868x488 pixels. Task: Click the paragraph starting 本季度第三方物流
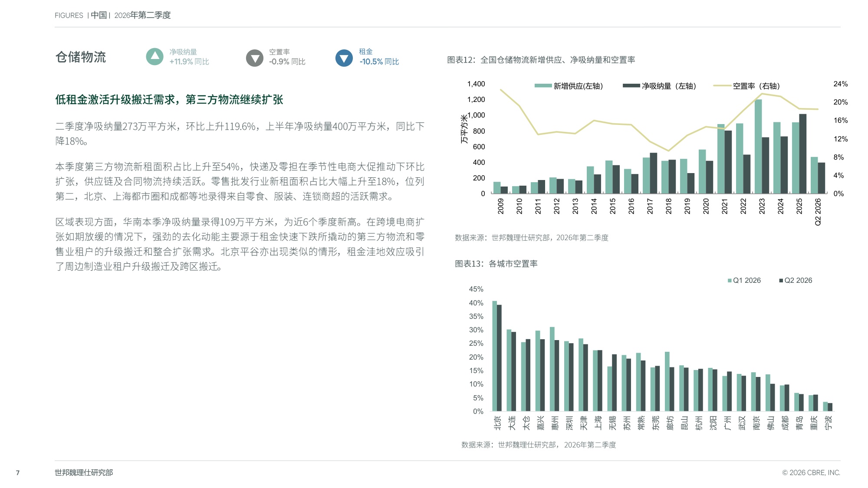click(240, 181)
